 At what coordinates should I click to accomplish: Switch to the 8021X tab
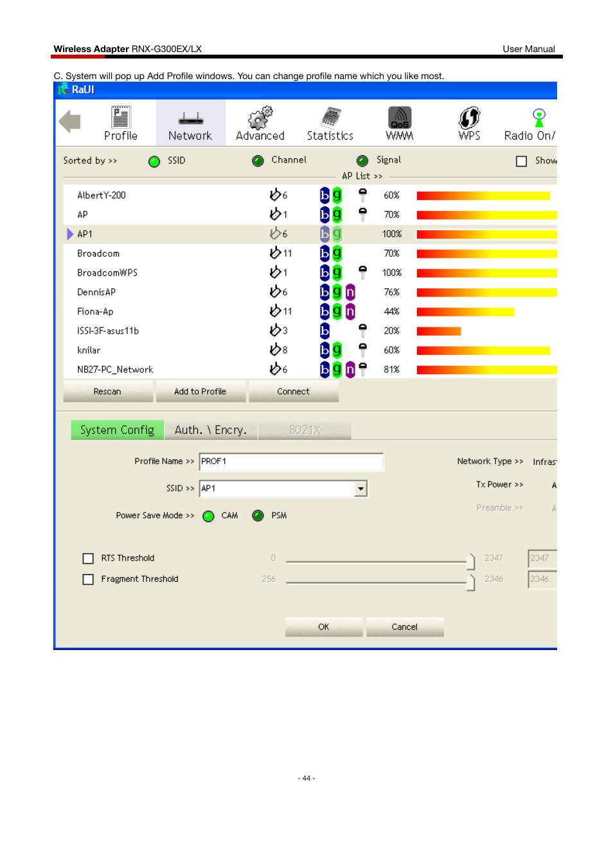[305, 430]
